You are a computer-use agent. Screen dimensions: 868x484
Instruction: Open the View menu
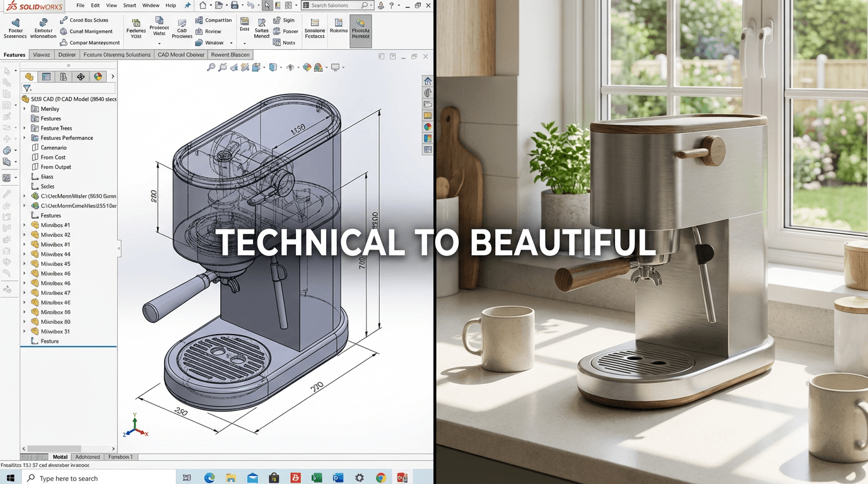pos(111,5)
